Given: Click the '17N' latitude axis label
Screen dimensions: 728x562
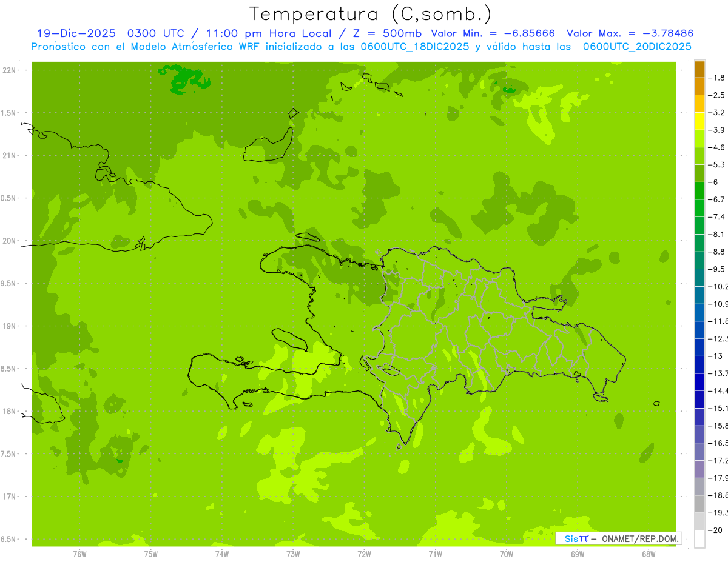Looking at the screenshot, I should click(10, 497).
